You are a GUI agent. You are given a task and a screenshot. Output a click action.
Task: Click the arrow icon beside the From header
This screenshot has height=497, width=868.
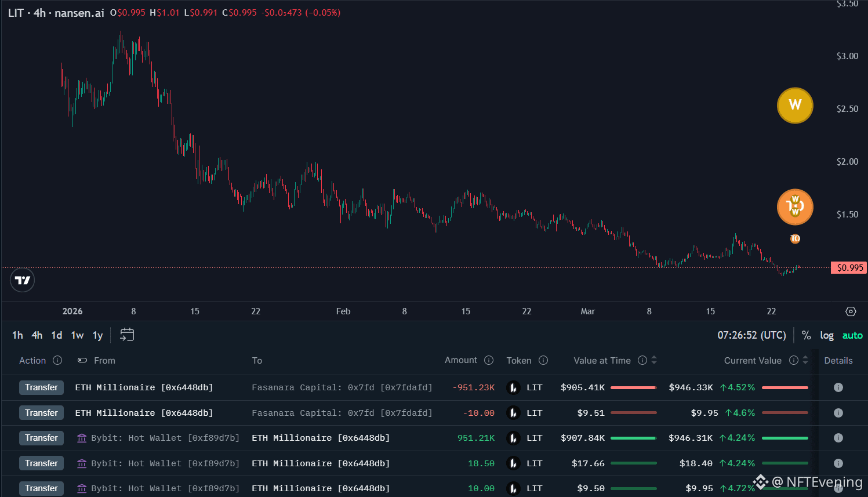click(x=82, y=360)
